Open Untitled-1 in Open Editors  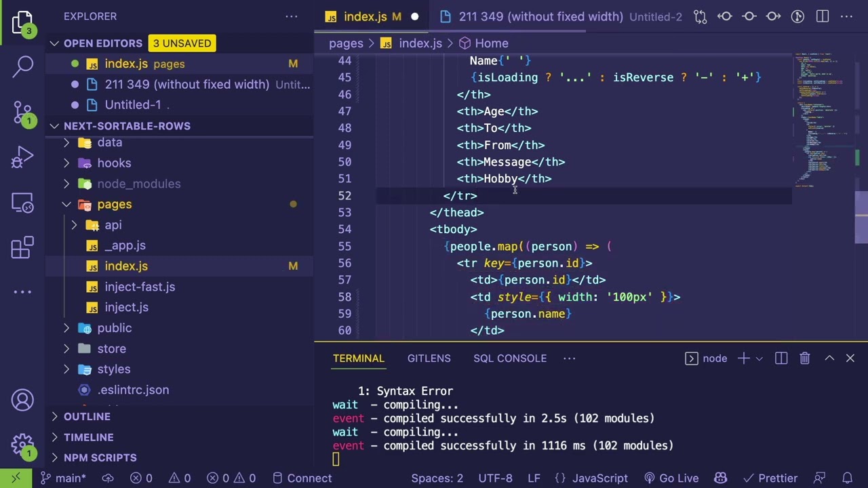point(133,105)
